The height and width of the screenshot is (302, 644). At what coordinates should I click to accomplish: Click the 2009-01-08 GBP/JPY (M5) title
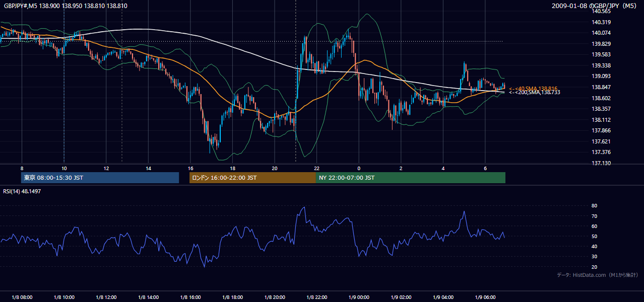[595, 6]
